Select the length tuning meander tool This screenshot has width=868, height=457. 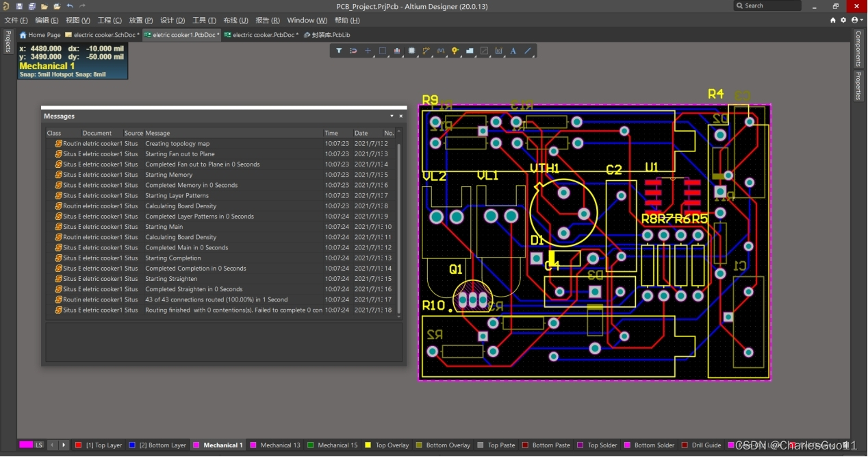pyautogui.click(x=440, y=51)
